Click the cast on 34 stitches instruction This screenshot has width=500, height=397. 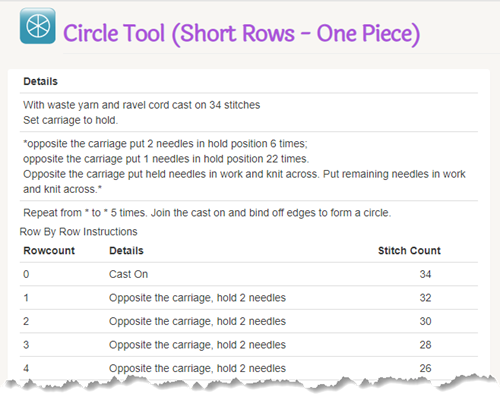click(x=141, y=105)
